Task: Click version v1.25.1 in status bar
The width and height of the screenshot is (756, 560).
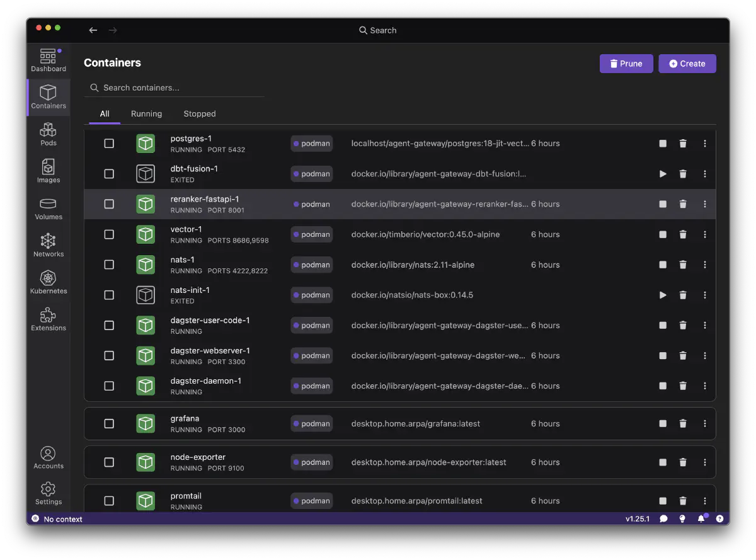Action: pyautogui.click(x=637, y=519)
